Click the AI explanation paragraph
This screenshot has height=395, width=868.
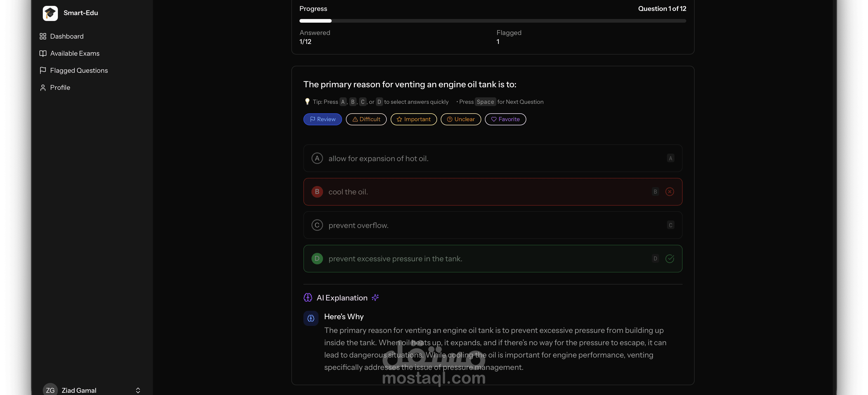[x=495, y=349]
